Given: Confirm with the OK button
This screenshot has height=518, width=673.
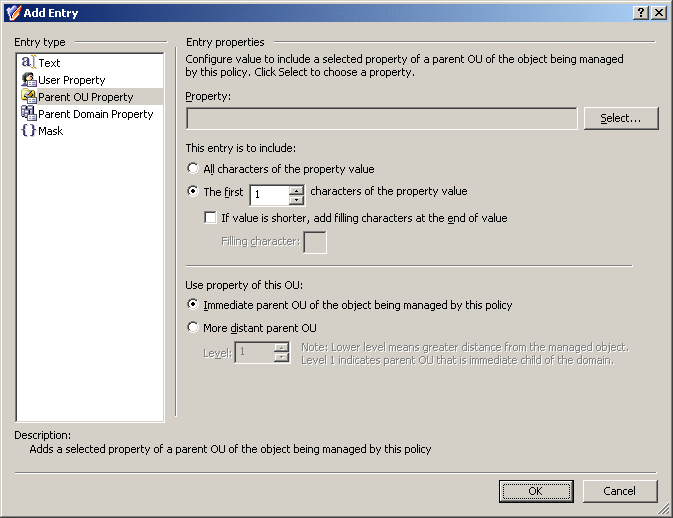Looking at the screenshot, I should [536, 491].
